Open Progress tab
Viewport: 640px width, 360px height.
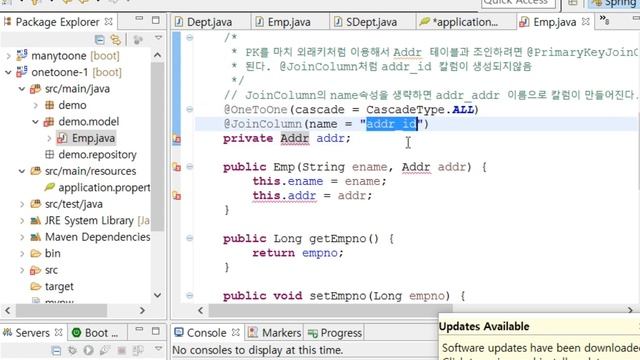[x=335, y=333]
